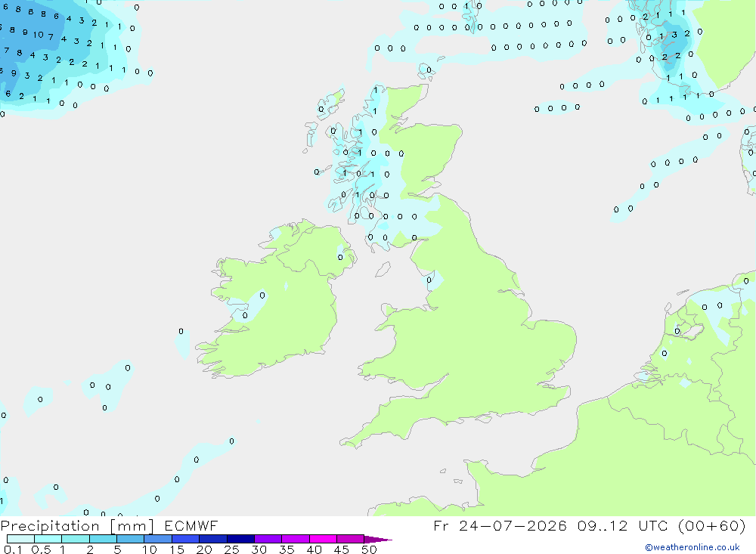756x554 pixels.
Task: Click the above-50 arrow tip of legend
Action: (x=378, y=540)
